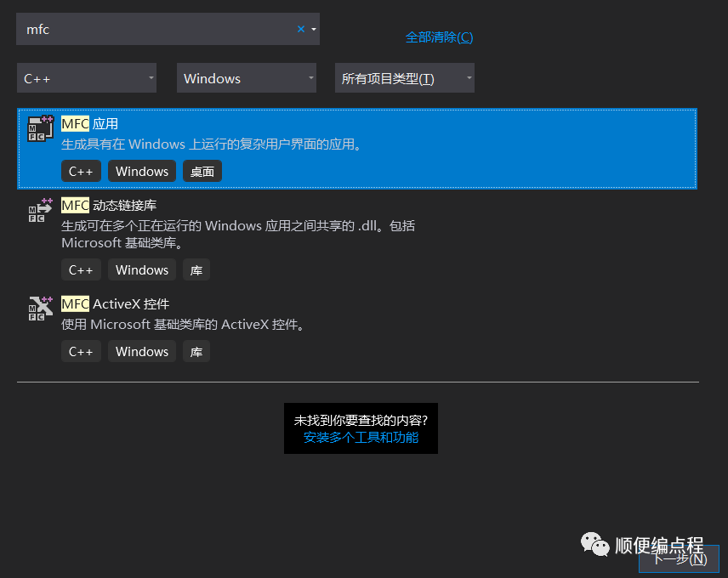Click the Windows tag under MFC 应用
Viewport: 728px width, 578px height.
(x=142, y=171)
